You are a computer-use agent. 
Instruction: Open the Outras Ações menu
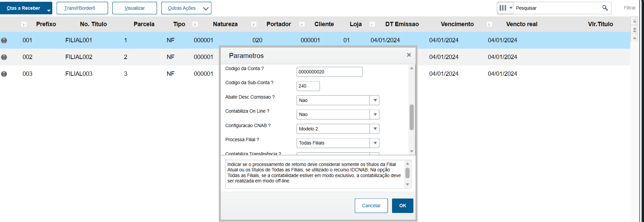click(x=186, y=8)
